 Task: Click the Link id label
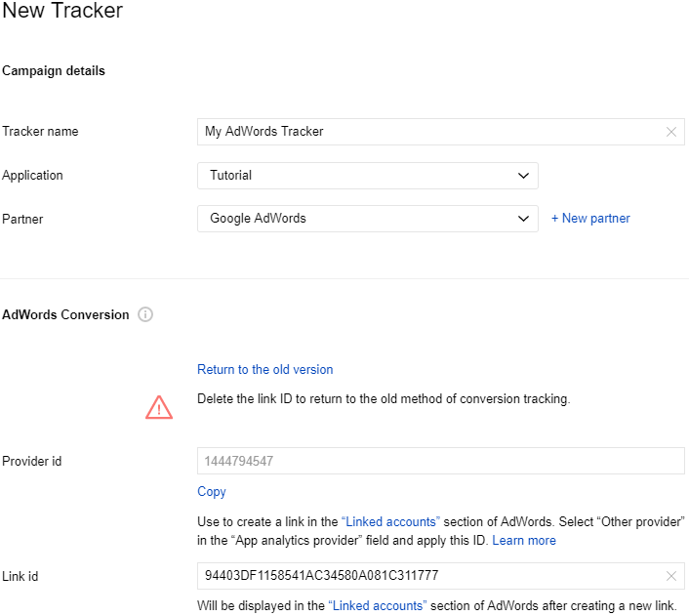[20, 576]
